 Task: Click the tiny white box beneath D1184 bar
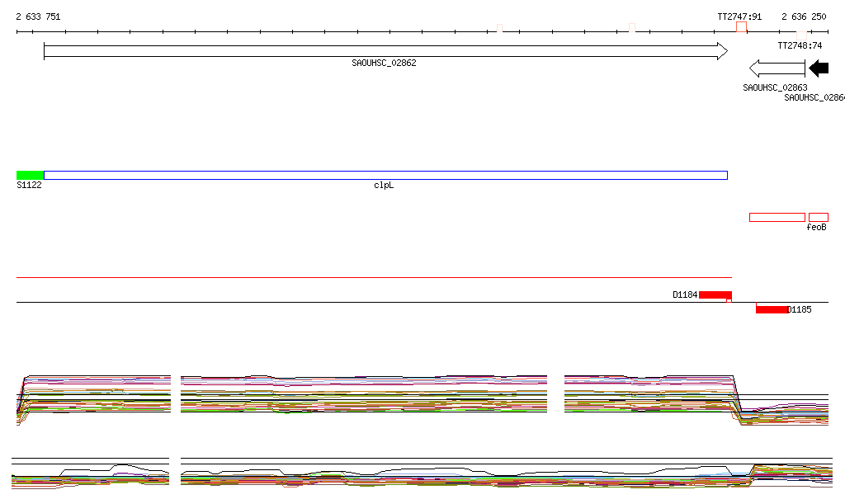coord(729,301)
